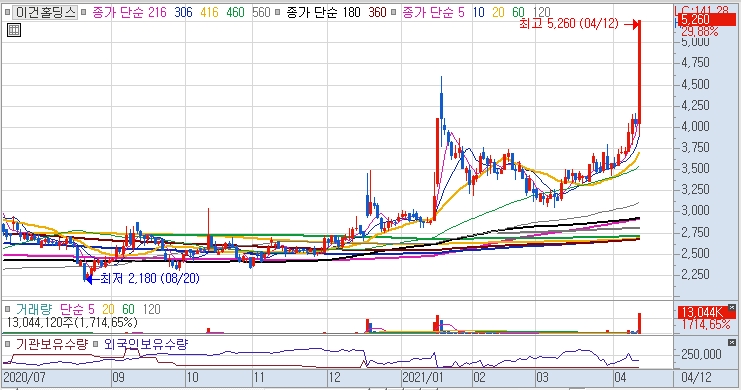The image size is (741, 390).
Task: Click the 기관보유수량 legend label
Action: point(52,344)
